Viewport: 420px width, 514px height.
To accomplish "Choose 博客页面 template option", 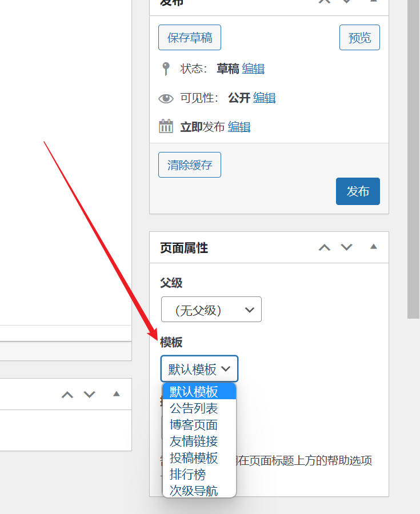I will [x=194, y=425].
